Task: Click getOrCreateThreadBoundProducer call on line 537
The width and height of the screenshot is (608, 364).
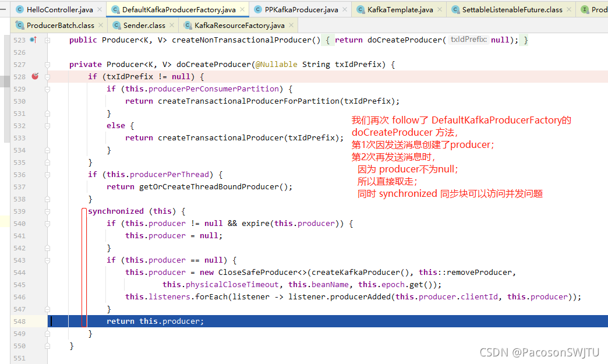Action: pos(209,187)
